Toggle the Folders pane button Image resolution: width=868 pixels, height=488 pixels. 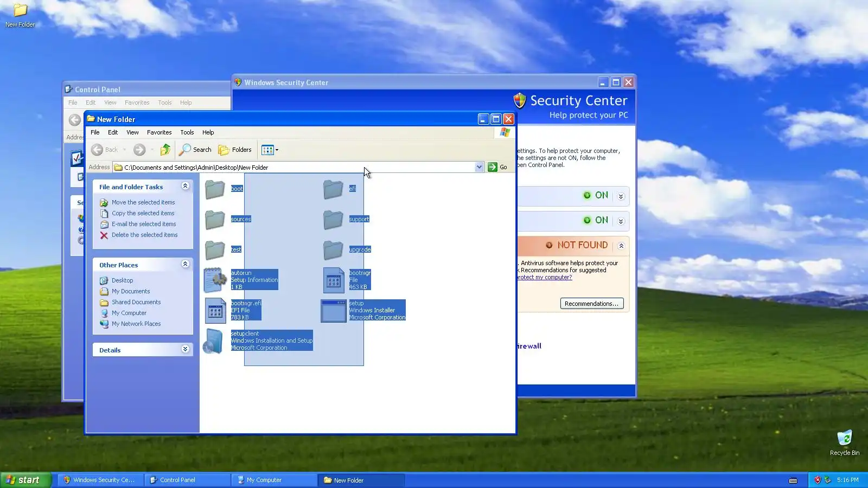pos(235,150)
